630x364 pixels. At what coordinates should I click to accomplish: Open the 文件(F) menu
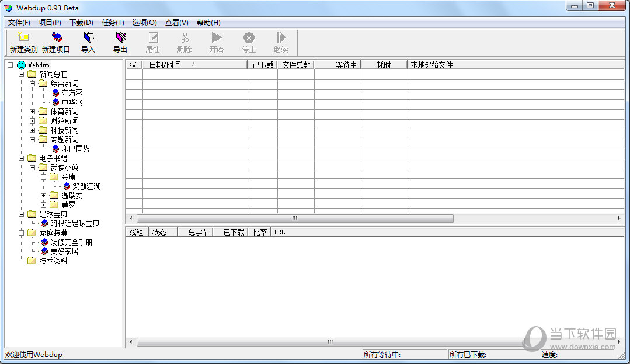[x=19, y=23]
